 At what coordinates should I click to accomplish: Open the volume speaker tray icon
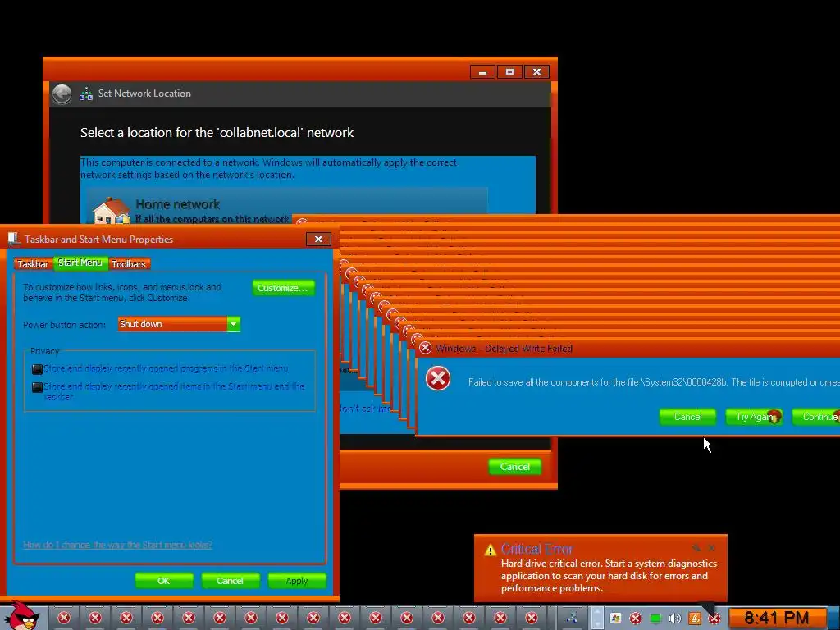(x=674, y=619)
